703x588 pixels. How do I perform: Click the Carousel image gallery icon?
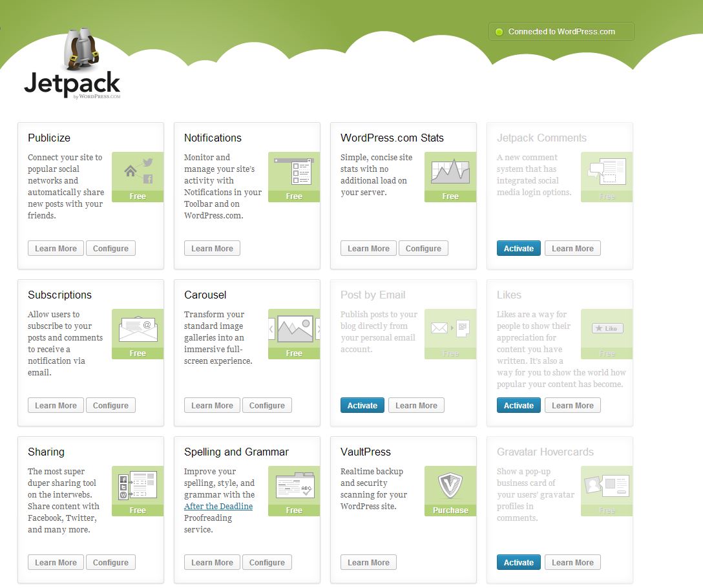click(293, 328)
